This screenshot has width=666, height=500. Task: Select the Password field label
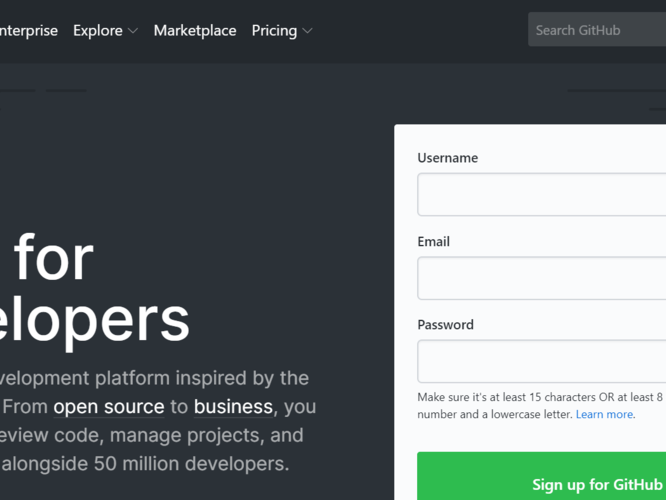click(x=445, y=325)
